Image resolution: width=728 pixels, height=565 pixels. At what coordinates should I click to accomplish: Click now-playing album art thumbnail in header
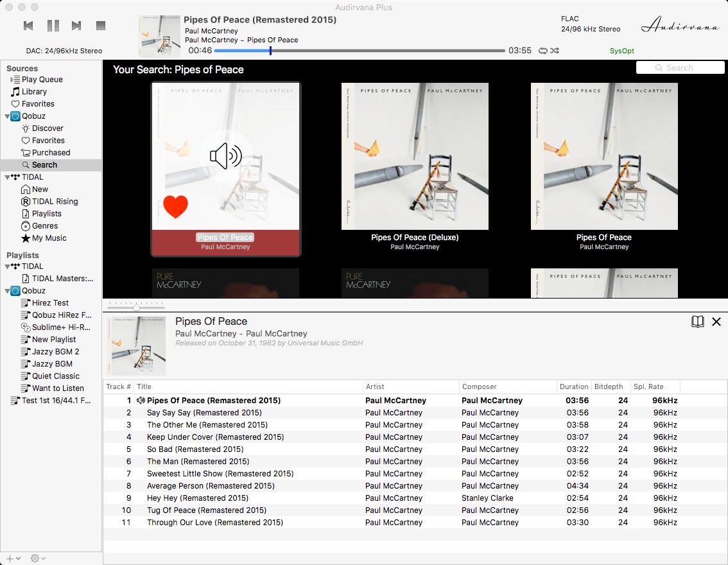coord(160,36)
